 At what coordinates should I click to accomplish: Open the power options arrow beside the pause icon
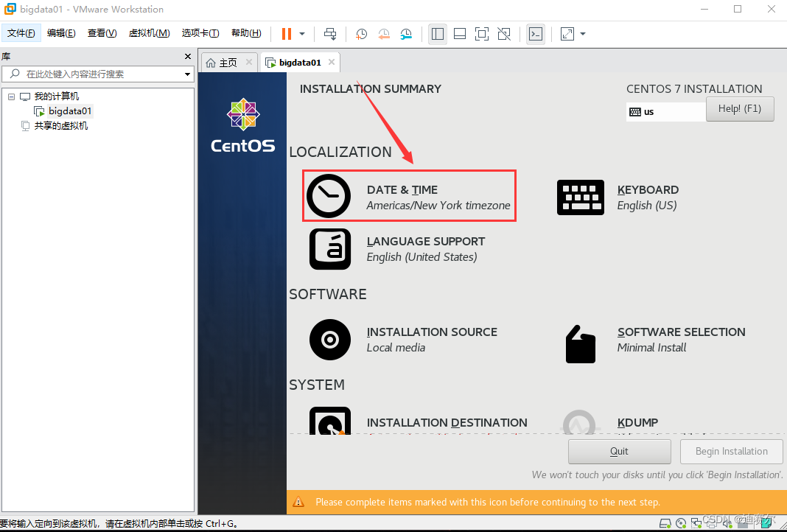[x=302, y=34]
